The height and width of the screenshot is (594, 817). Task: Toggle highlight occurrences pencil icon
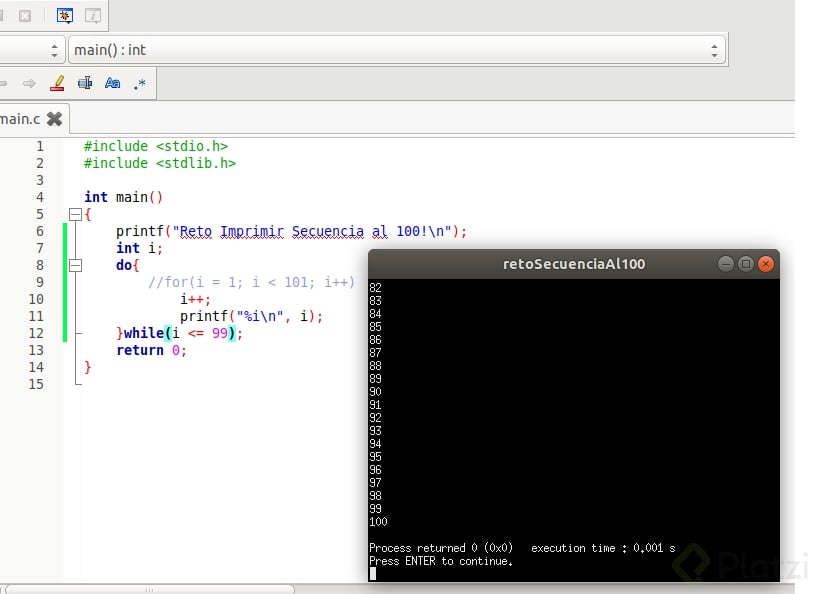pyautogui.click(x=57, y=83)
